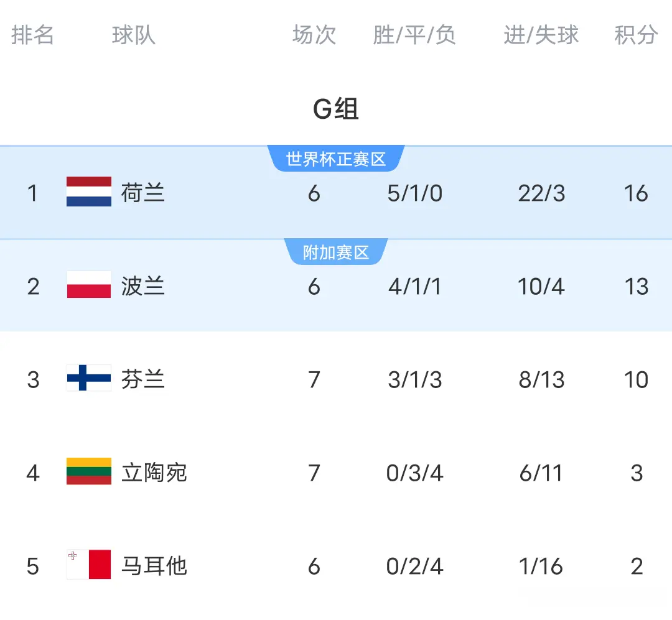Viewport: 672px width, 620px height.
Task: Select the 荷兰 team name
Action: [142, 193]
